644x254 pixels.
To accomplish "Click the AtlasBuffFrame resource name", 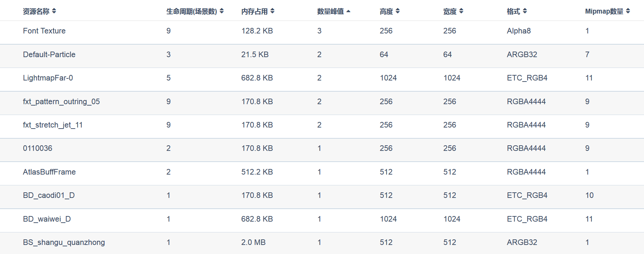I will (49, 172).
